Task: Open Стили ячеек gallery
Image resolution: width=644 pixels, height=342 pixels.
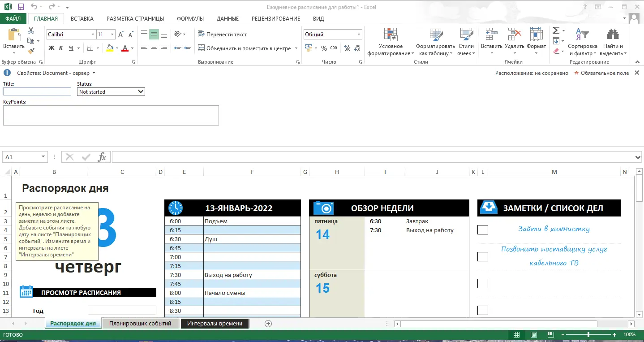Action: [x=466, y=43]
